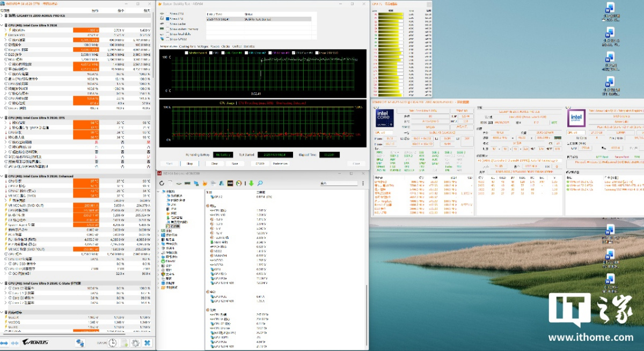The image size is (644, 351).
Task: Check the Stress system memory option
Action: pyautogui.click(x=167, y=29)
